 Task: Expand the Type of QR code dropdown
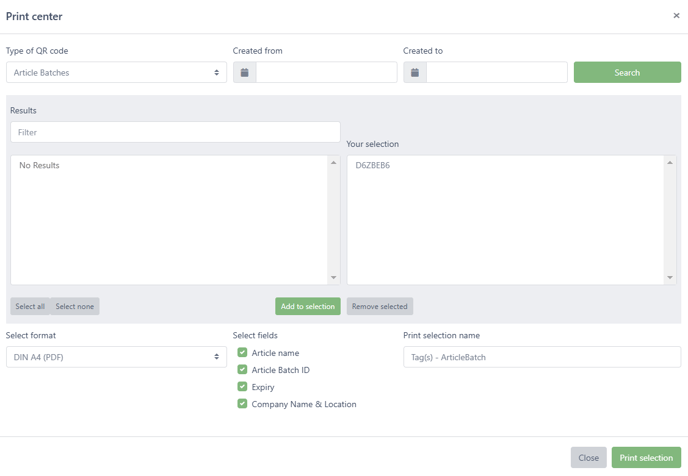[x=116, y=72]
